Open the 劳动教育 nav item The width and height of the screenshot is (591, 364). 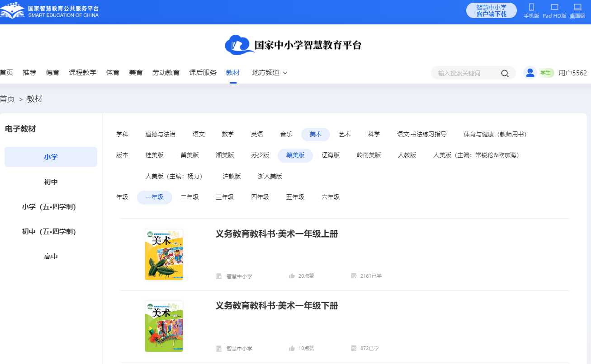pos(166,73)
